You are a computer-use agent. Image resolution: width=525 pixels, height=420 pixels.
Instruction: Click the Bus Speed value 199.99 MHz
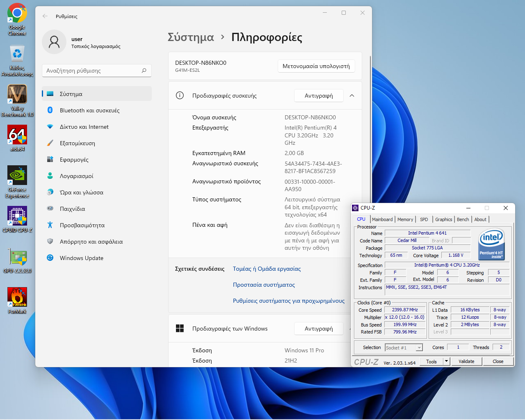click(405, 325)
